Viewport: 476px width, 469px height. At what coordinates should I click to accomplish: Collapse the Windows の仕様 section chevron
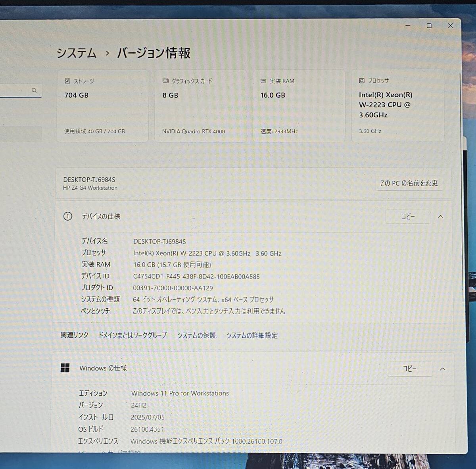pyautogui.click(x=443, y=369)
